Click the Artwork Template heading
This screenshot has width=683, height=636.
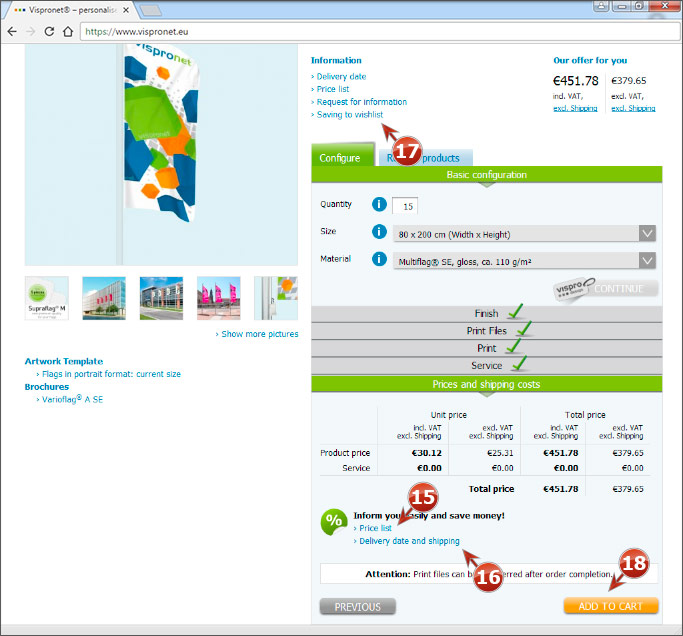coord(64,361)
